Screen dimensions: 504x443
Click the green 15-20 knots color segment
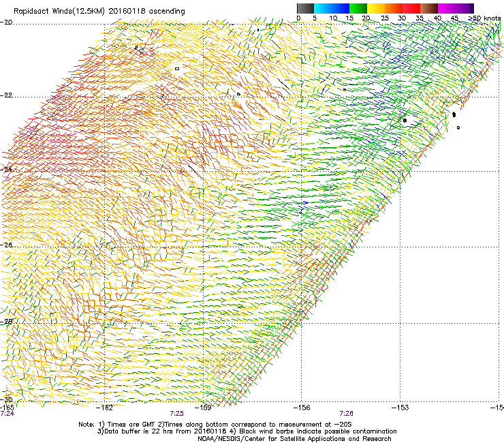pyautogui.click(x=358, y=8)
